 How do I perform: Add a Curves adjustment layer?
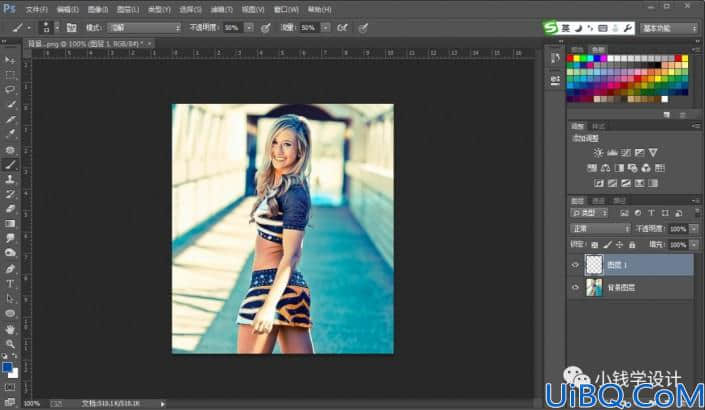click(626, 153)
